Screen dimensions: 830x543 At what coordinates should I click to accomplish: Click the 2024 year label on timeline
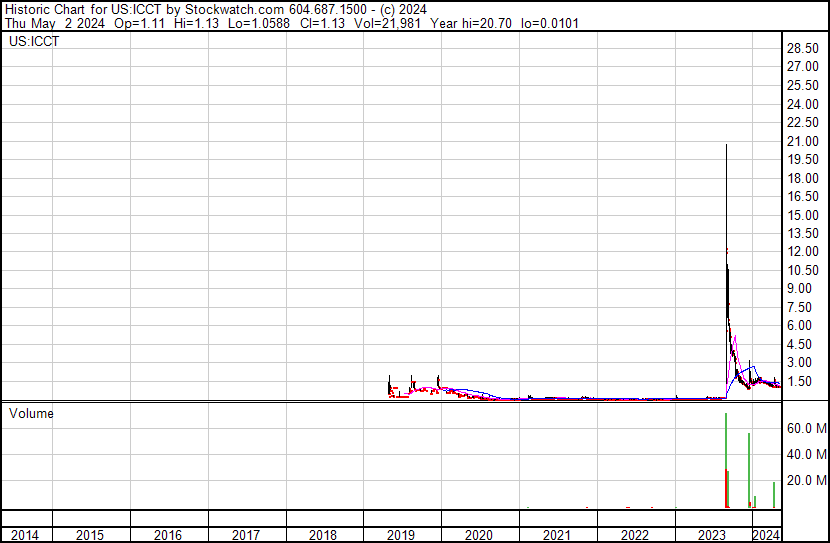(x=766, y=535)
